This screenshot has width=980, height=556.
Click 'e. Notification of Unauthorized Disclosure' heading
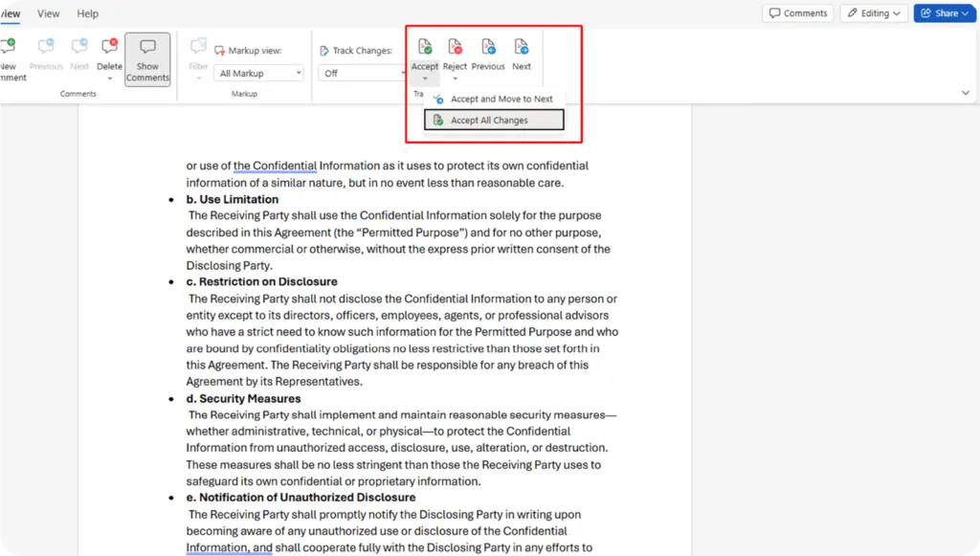[301, 498]
